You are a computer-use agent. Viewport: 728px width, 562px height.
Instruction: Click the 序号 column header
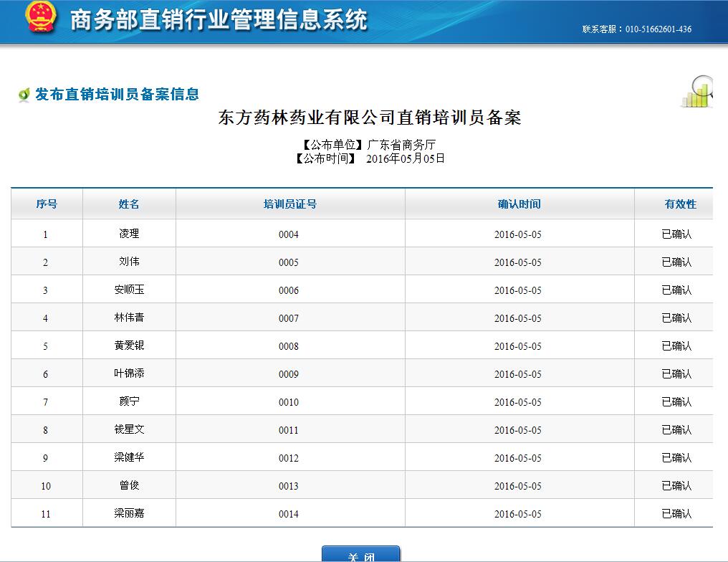(x=47, y=204)
